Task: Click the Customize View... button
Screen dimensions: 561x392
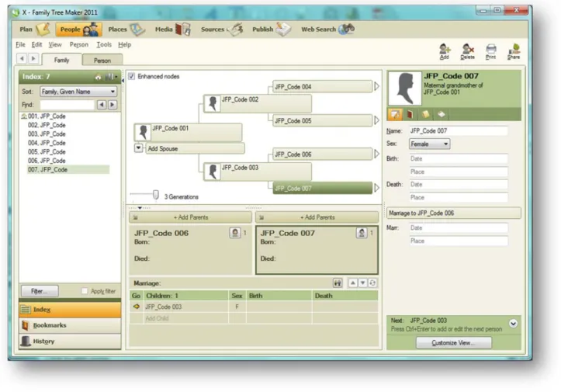Action: point(453,343)
